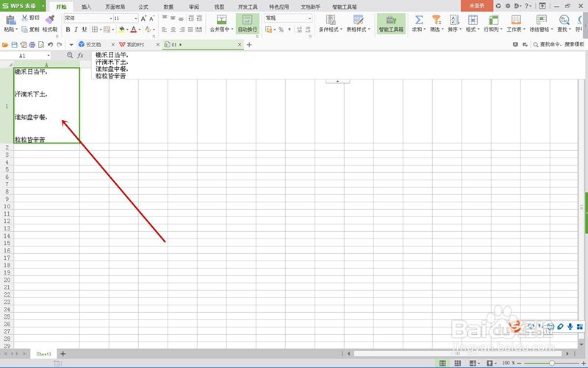The width and height of the screenshot is (588, 368).
Task: Add a new document tab with plus
Action: [249, 45]
